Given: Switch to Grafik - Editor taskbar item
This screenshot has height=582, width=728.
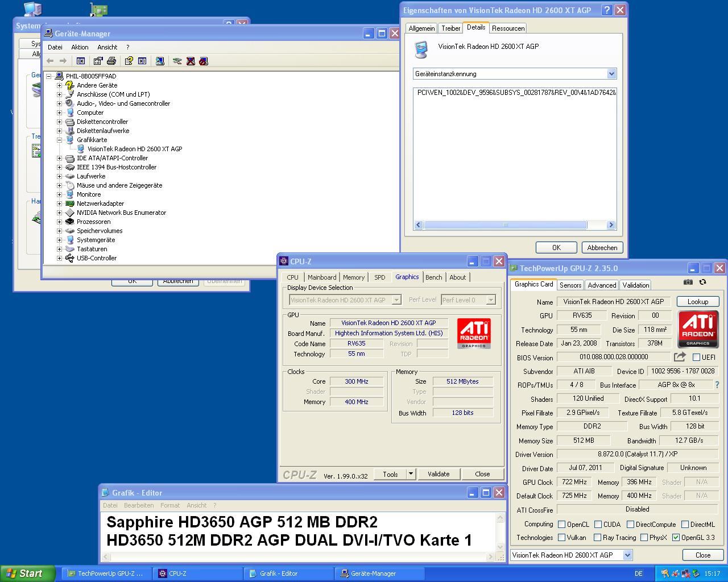Looking at the screenshot, I should click(288, 573).
